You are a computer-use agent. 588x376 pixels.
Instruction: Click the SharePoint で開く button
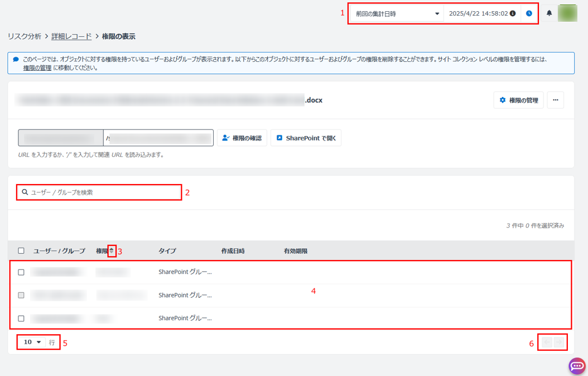(306, 138)
